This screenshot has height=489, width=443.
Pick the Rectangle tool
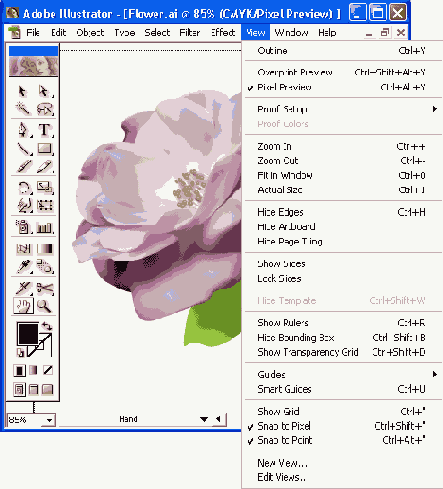pyautogui.click(x=45, y=148)
